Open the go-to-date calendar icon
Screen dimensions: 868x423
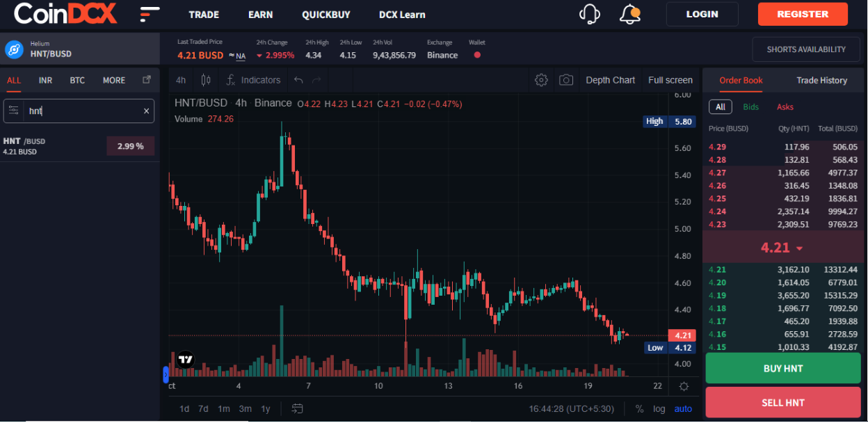297,408
